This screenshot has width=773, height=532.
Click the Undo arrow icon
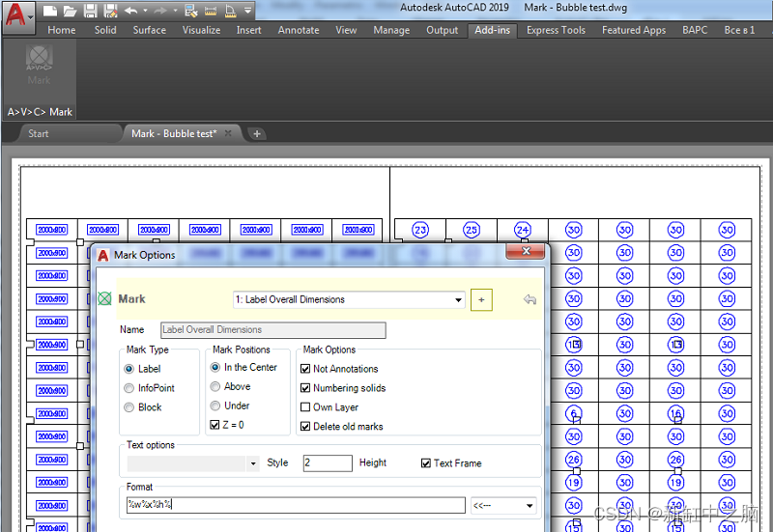(131, 12)
